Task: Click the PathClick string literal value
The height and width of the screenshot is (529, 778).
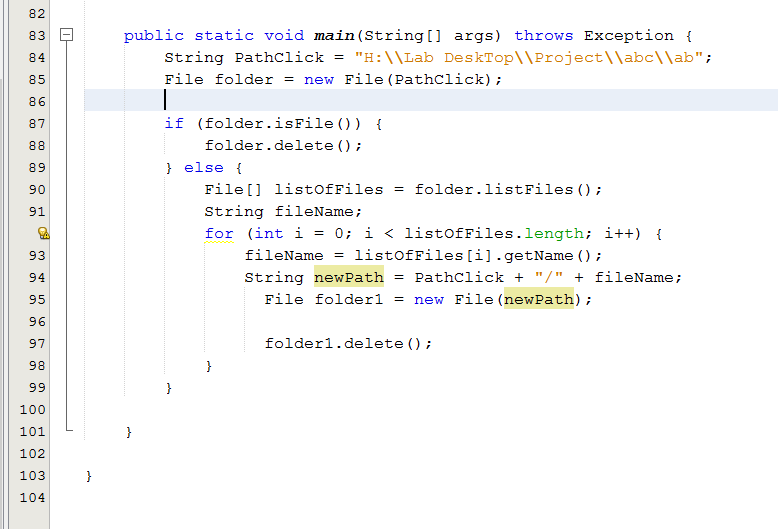Action: tap(534, 57)
